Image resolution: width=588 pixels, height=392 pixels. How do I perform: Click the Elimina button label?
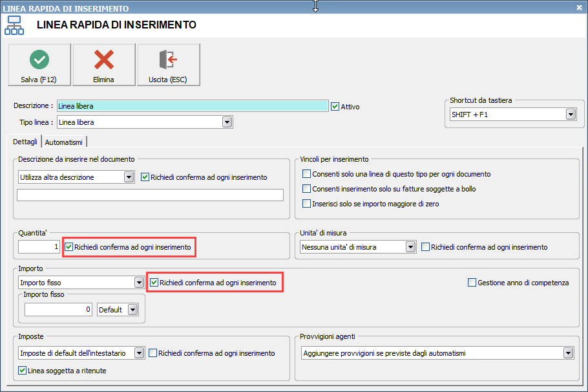[103, 80]
